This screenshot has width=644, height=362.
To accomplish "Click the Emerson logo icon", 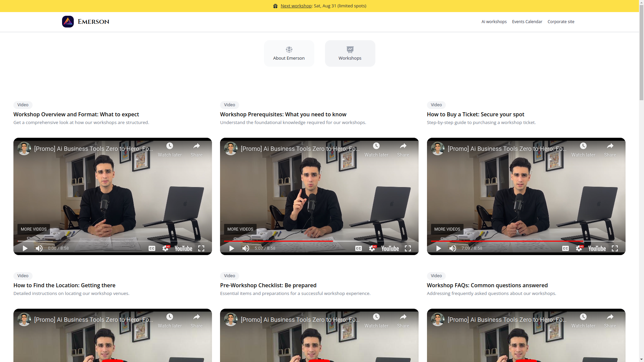I will pos(68,22).
